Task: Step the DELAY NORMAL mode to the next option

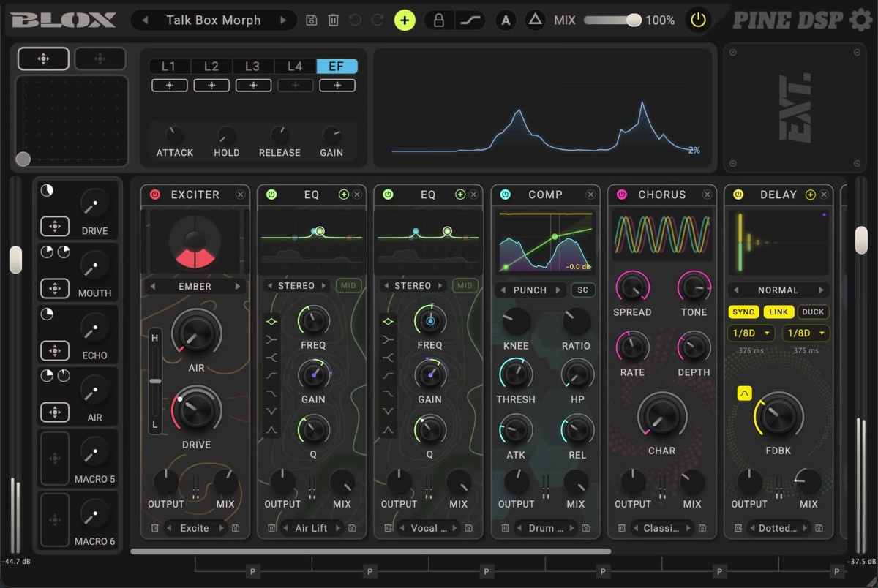Action: coord(822,290)
